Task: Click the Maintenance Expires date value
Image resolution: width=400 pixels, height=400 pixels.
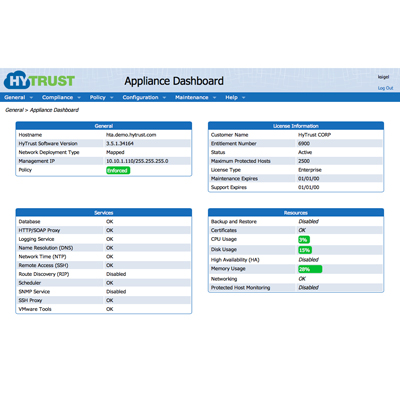Action: (x=308, y=178)
